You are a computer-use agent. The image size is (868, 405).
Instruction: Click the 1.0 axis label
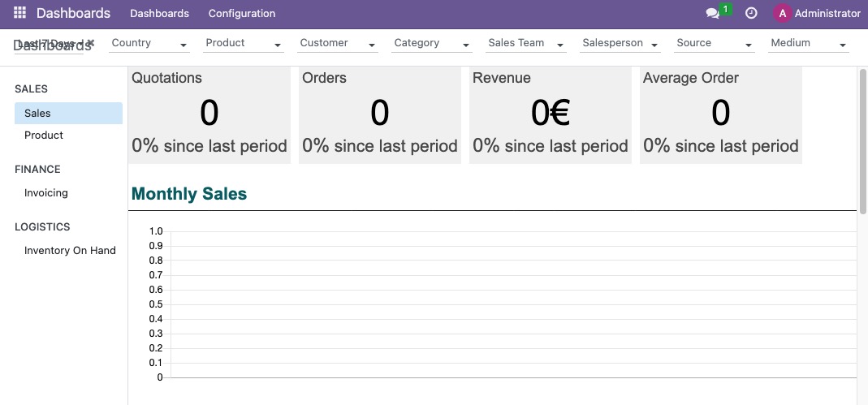[156, 231]
